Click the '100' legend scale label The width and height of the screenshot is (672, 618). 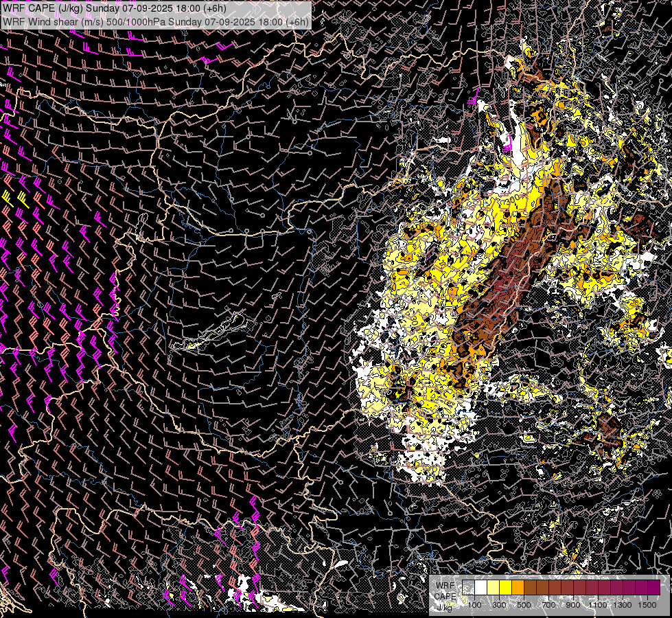click(x=474, y=605)
